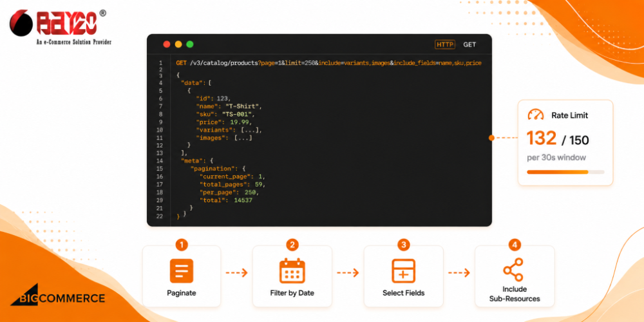Click the Rate Limit progress bar
This screenshot has height=322, width=644.
coord(565,172)
